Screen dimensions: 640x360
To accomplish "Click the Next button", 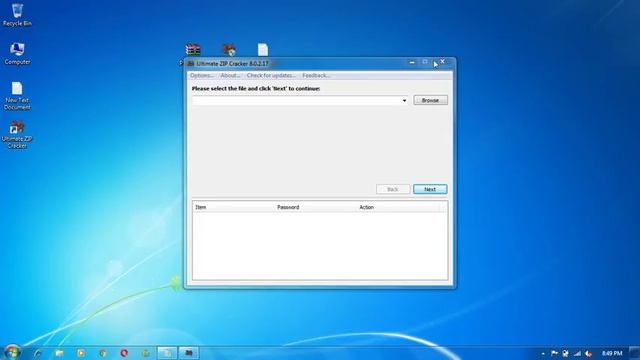I will tap(430, 189).
